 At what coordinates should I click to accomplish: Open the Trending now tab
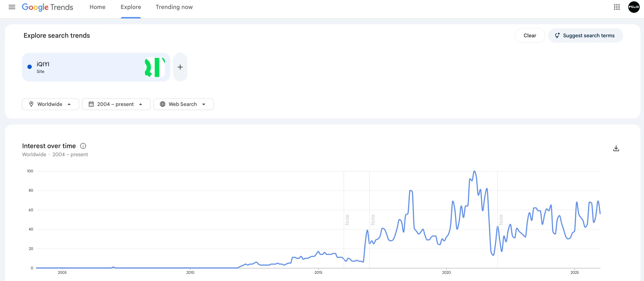pyautogui.click(x=174, y=7)
